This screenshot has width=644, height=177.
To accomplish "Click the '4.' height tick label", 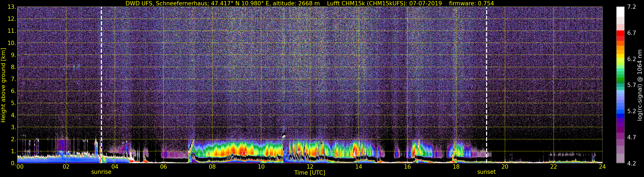I will coord(13,115).
